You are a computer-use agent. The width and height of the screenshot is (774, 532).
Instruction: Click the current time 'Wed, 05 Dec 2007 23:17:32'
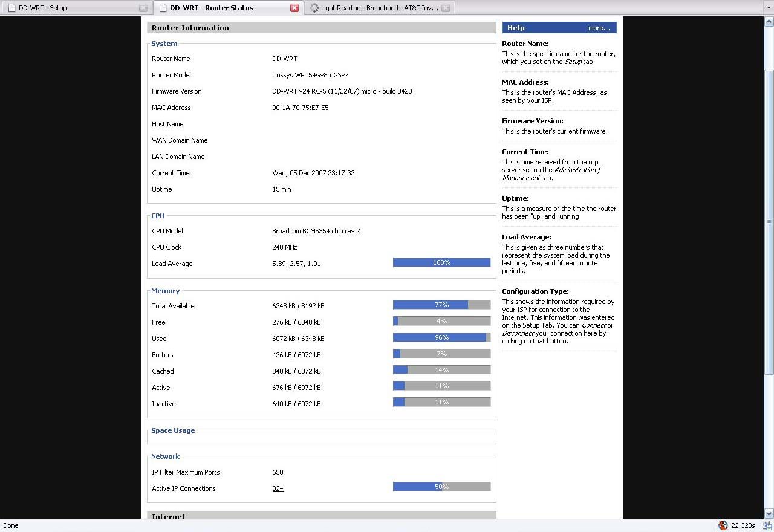(x=313, y=173)
